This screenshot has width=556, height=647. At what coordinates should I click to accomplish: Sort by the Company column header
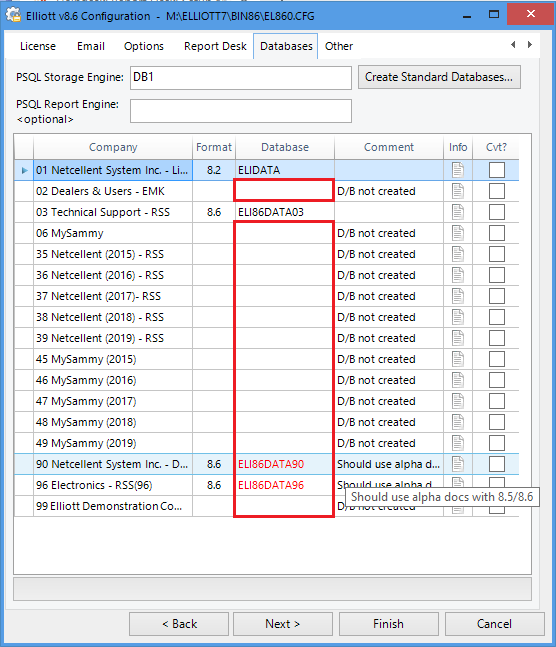tap(113, 147)
